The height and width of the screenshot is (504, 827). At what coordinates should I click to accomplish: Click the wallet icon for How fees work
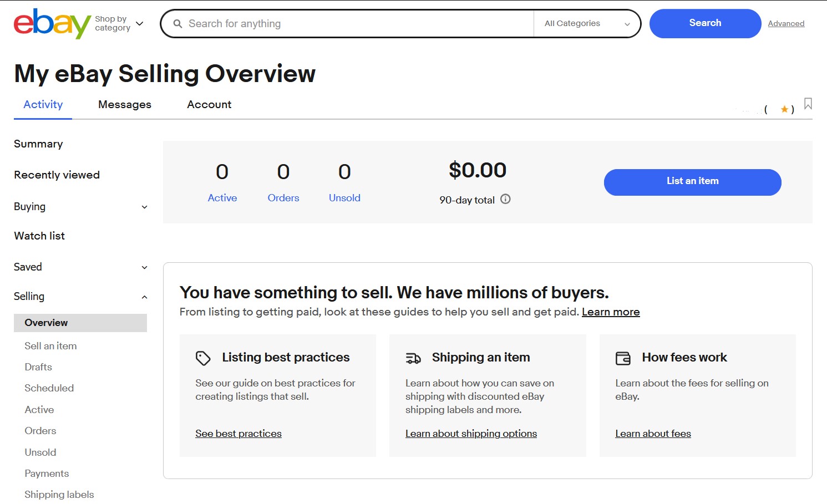pos(623,358)
